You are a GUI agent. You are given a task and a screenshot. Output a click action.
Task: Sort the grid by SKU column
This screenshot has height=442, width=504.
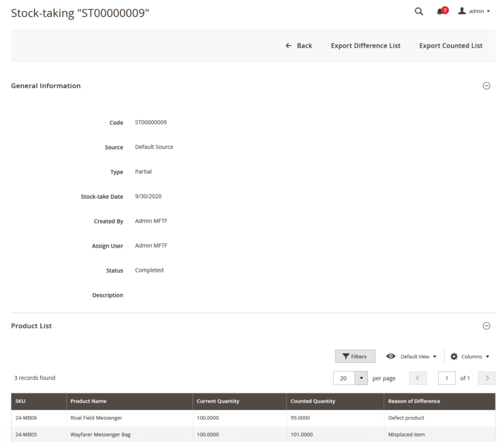(20, 401)
